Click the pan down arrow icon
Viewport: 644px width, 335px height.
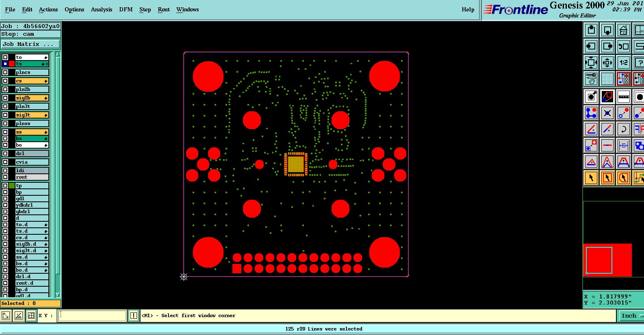coord(607,30)
